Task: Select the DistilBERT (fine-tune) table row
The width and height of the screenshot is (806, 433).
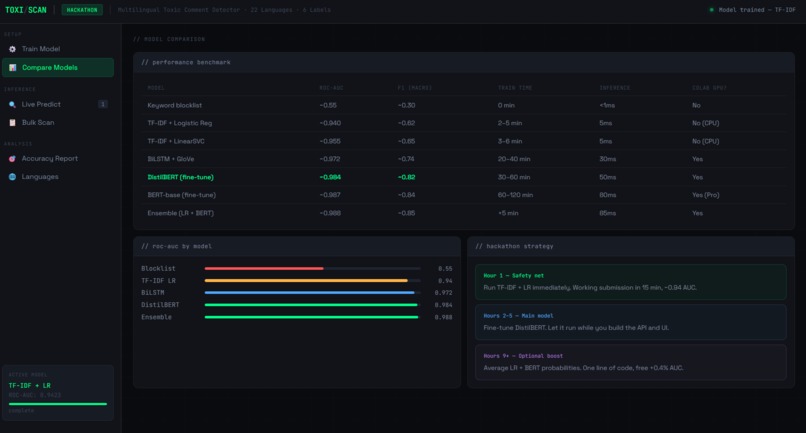Action: click(464, 177)
